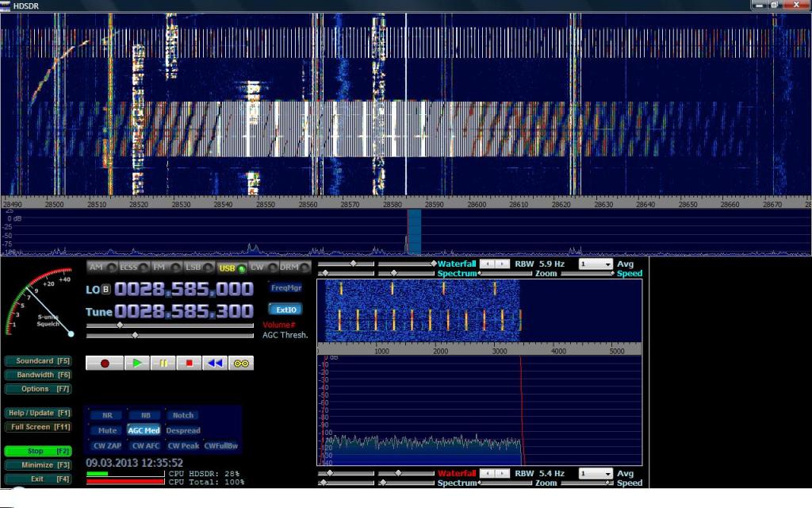Click the FreqMgr button
The width and height of the screenshot is (812, 508).
[285, 288]
